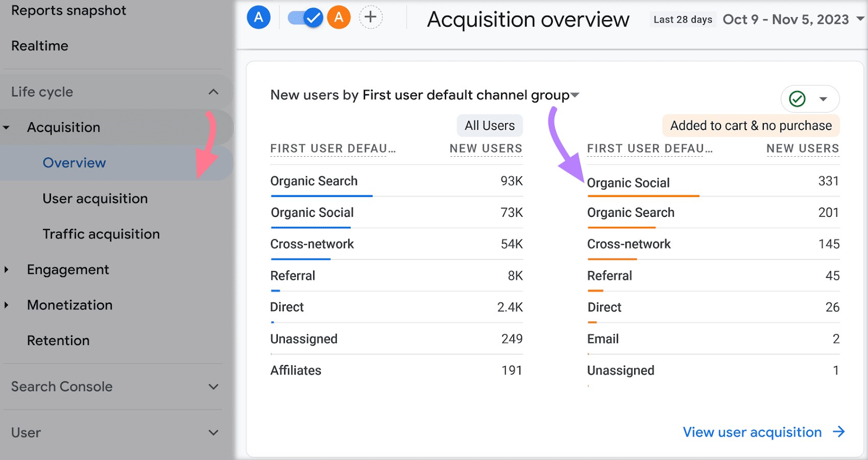Click the orange 'A' comparison segment icon
This screenshot has height=460, width=868.
click(x=339, y=17)
